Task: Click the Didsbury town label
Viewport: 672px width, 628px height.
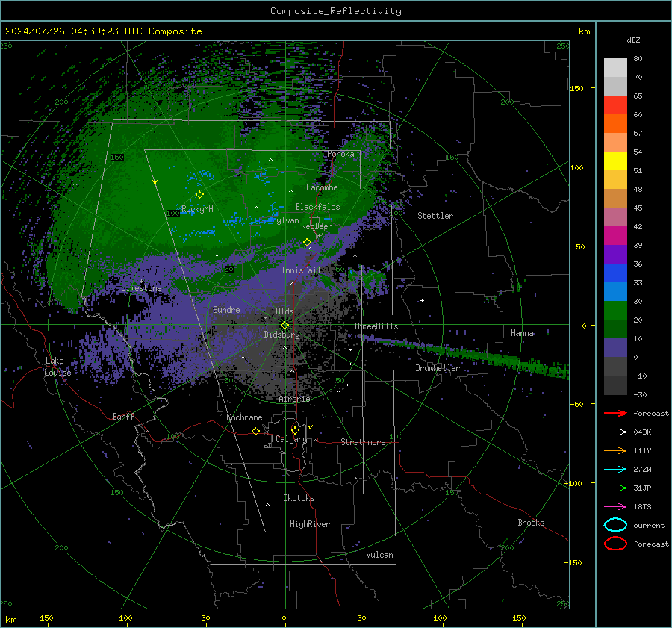Action: click(281, 335)
